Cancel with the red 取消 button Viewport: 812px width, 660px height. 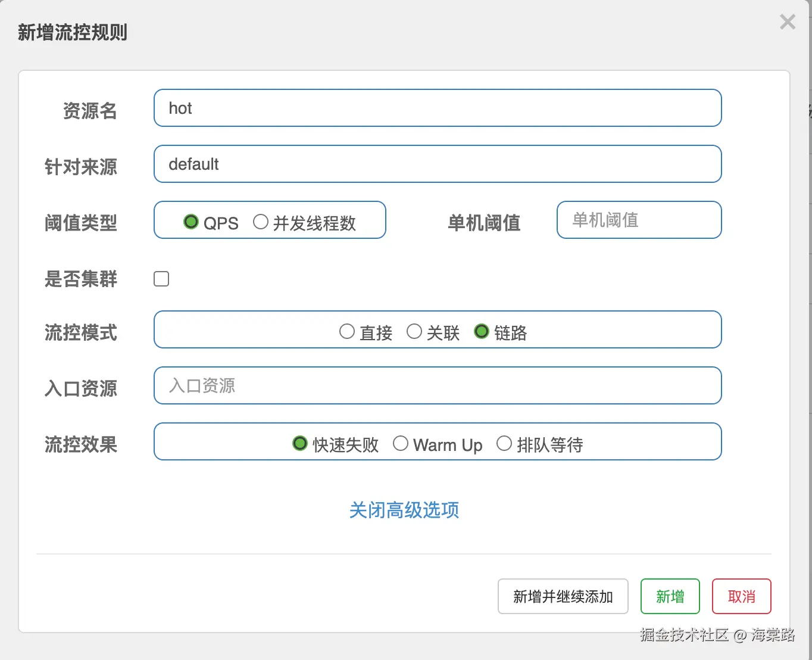pos(741,596)
